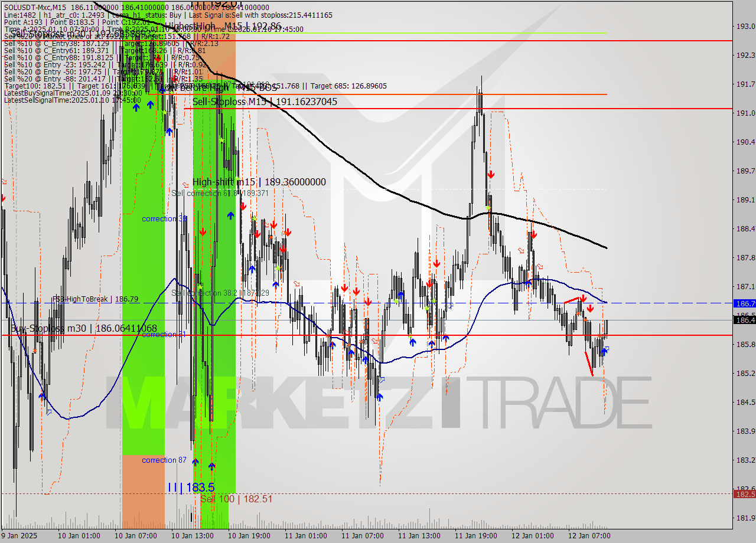Click the LatestBuySignalTime text line
756x543 pixels.
coord(72,93)
